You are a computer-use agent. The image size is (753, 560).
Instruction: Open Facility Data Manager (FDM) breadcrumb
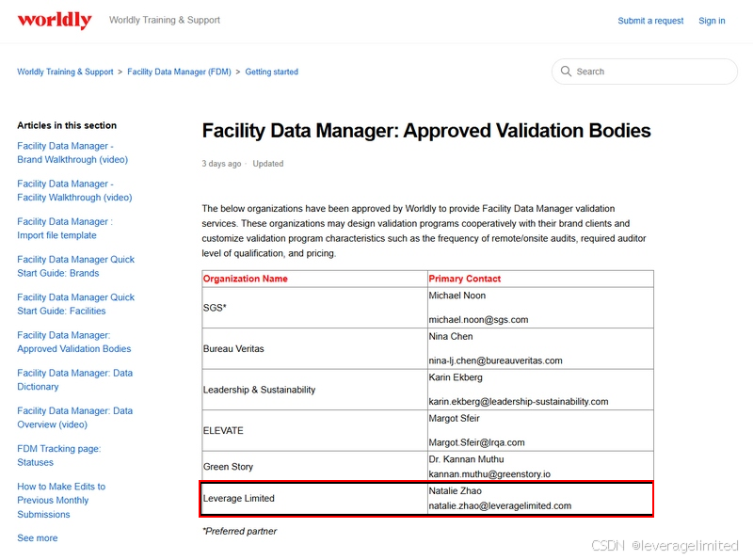179,72
